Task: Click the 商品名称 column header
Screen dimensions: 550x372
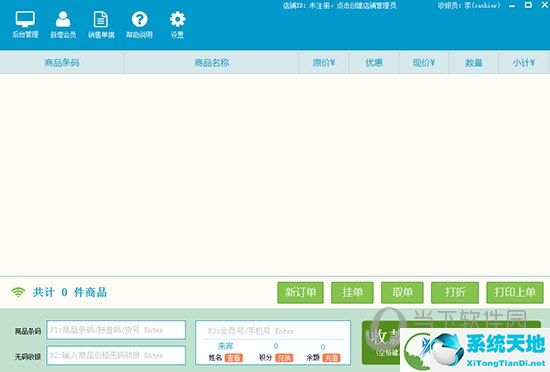Action: tap(212, 63)
